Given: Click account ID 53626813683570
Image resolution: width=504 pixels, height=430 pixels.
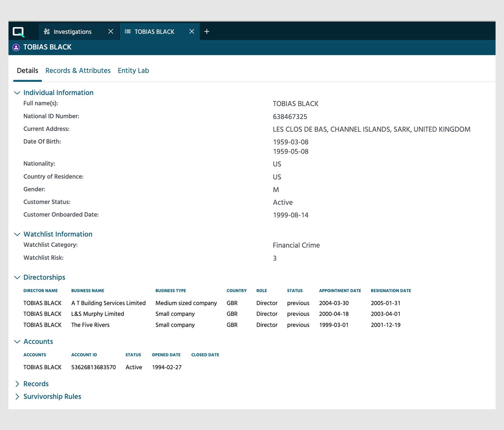Looking at the screenshot, I should [x=93, y=367].
